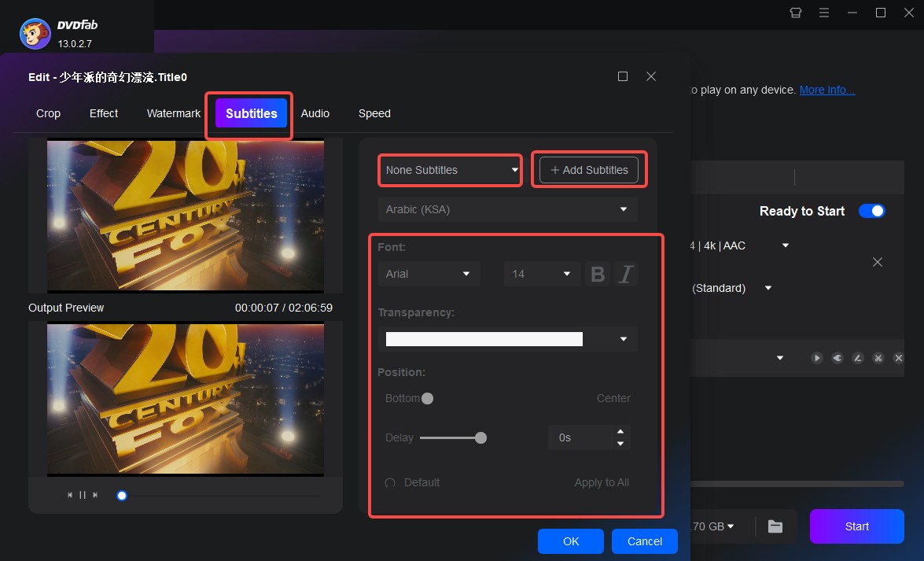The width and height of the screenshot is (924, 561).
Task: Open the None Subtitles dropdown
Action: pyautogui.click(x=451, y=170)
